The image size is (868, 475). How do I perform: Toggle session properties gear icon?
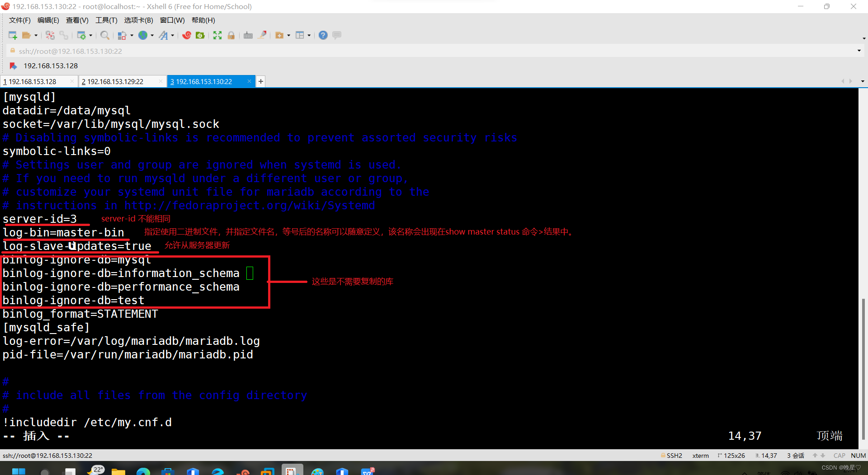point(82,35)
